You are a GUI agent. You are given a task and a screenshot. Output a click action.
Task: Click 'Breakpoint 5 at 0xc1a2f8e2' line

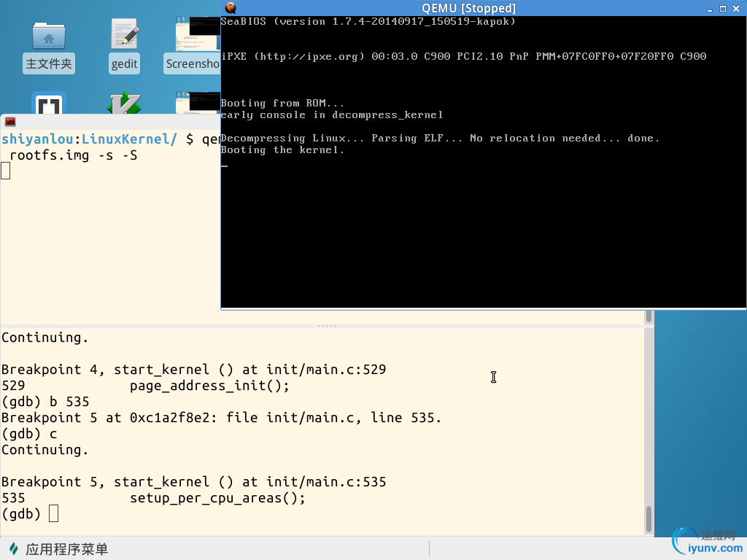221,418
